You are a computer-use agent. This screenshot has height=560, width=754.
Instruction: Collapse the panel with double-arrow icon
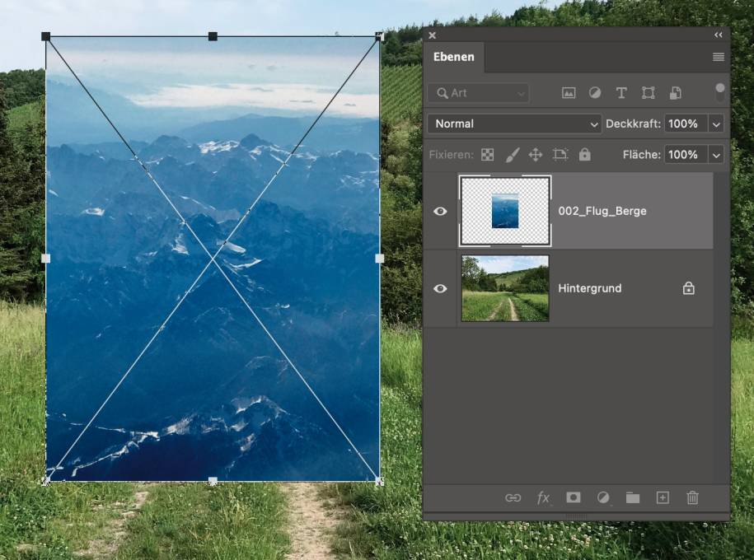pyautogui.click(x=719, y=35)
